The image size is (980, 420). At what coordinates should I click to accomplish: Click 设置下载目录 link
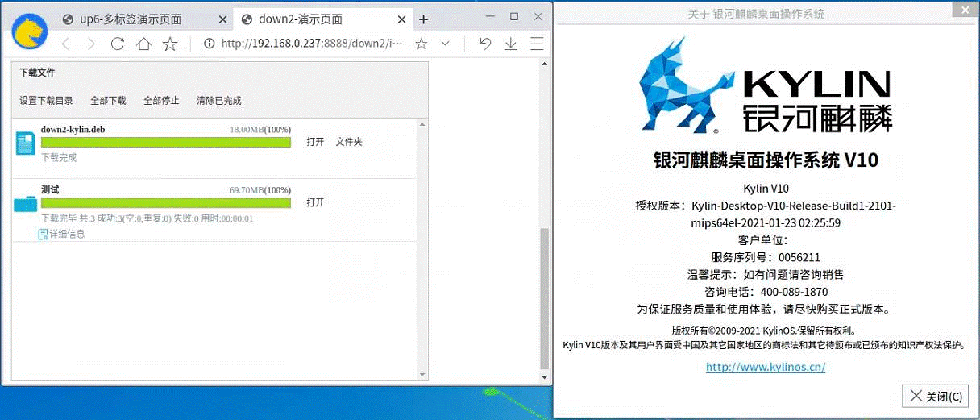coord(47,101)
